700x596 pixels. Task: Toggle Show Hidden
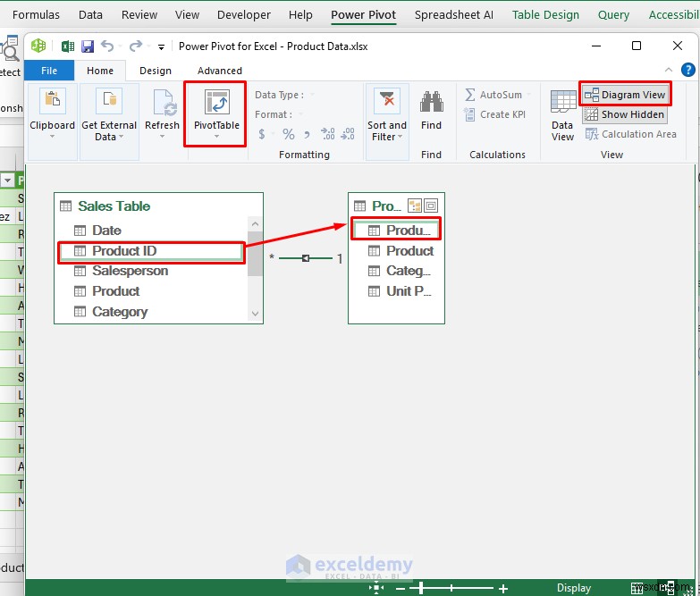click(625, 114)
